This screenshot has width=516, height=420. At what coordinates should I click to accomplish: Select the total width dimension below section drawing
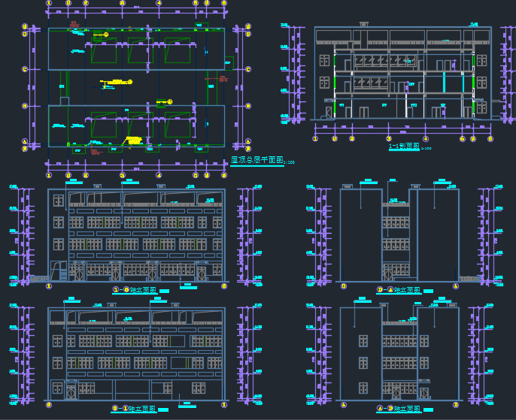[x=402, y=133]
